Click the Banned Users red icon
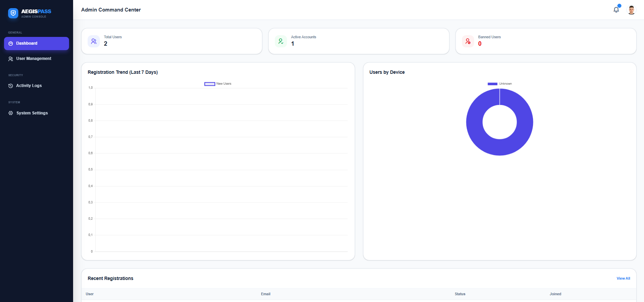Image resolution: width=644 pixels, height=302 pixels. [468, 41]
